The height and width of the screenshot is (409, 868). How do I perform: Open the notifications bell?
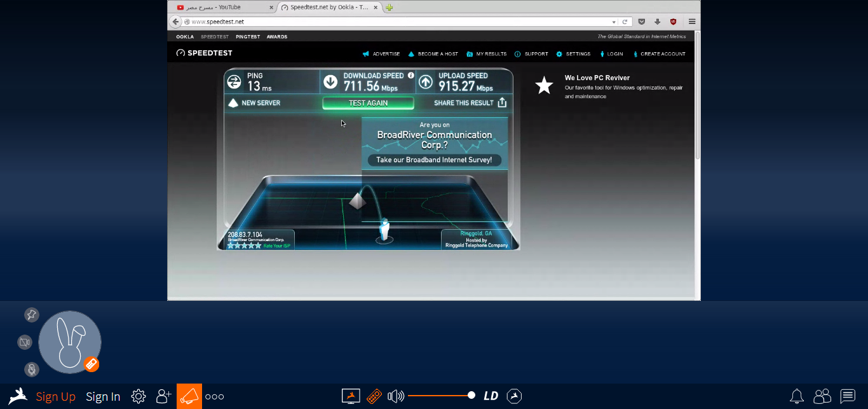[x=797, y=396]
